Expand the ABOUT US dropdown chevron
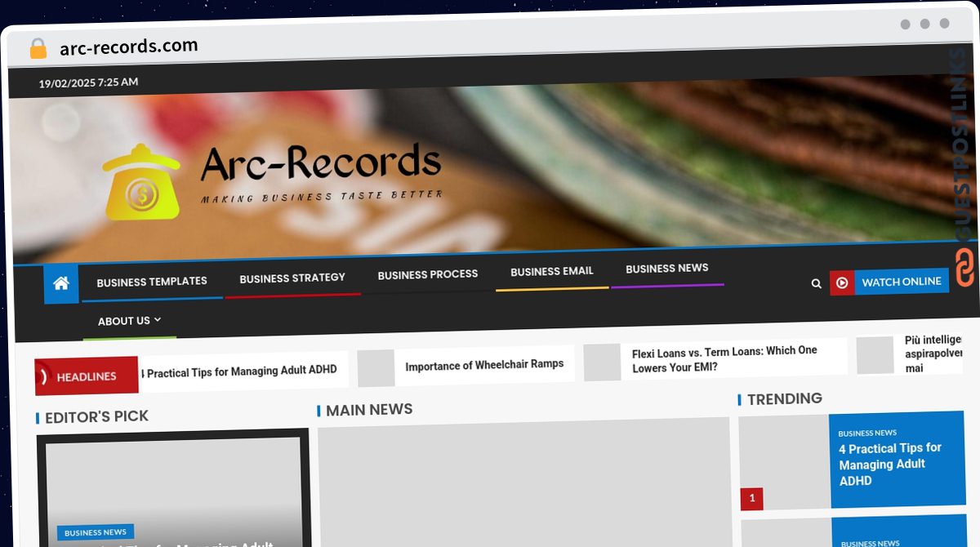This screenshot has height=547, width=980. coord(158,320)
